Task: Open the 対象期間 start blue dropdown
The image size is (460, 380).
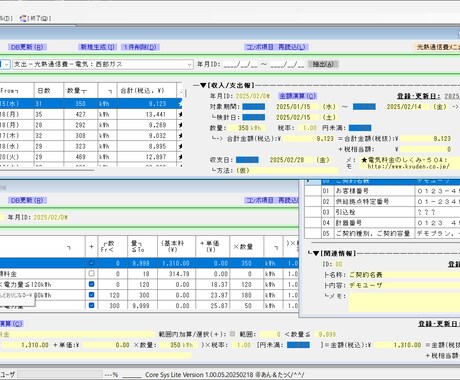Action: pos(254,107)
